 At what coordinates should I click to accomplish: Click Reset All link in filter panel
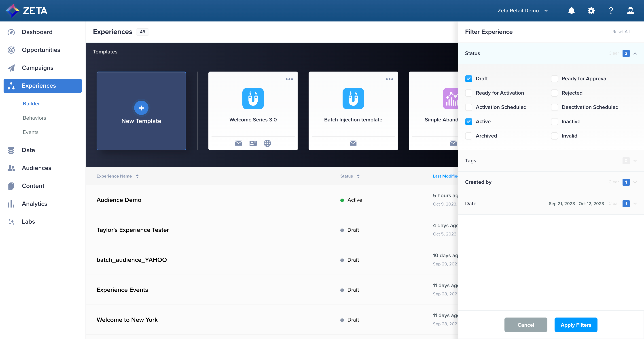621,32
